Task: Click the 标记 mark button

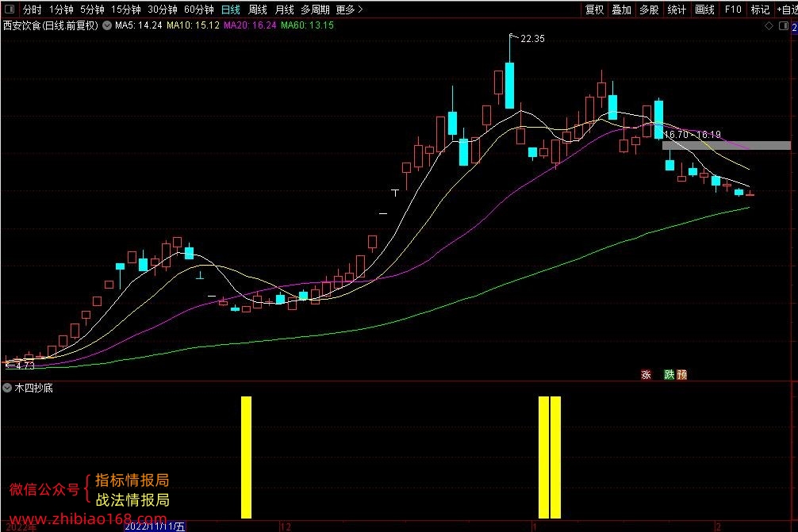Action: coord(760,10)
